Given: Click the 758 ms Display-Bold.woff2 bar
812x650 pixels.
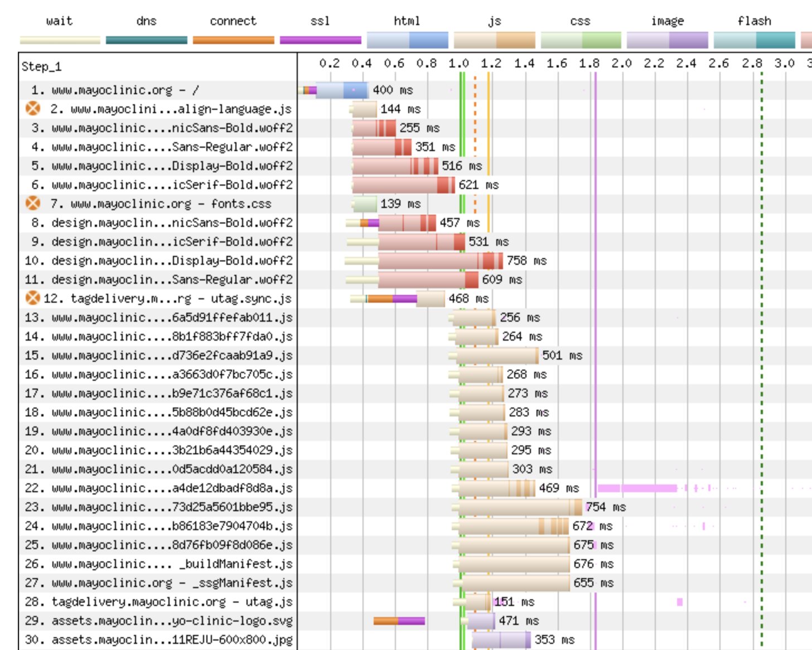Looking at the screenshot, I should click(x=441, y=260).
